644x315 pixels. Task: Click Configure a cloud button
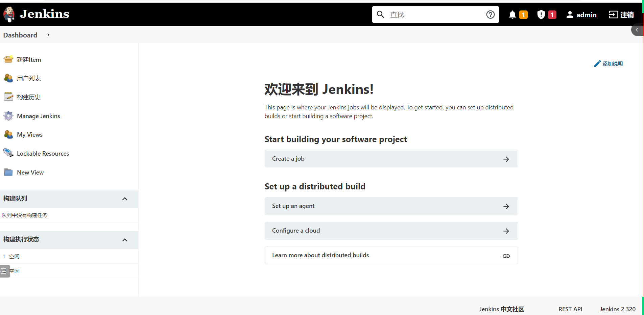click(391, 231)
